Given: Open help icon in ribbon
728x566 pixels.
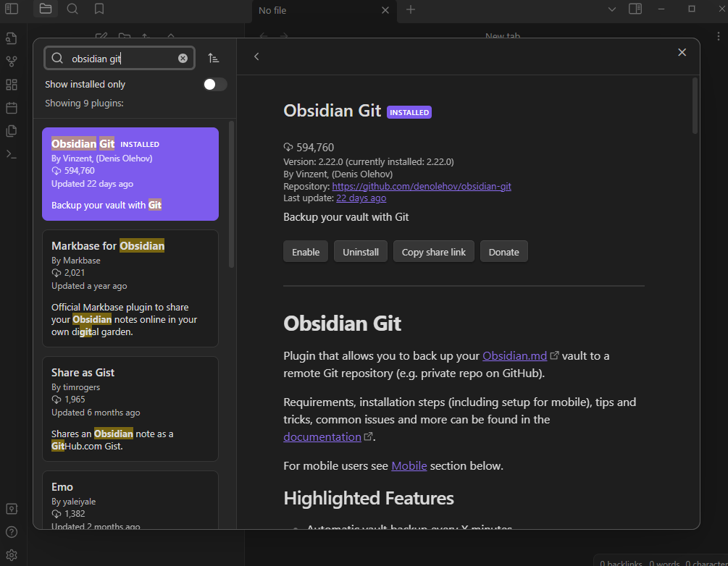Looking at the screenshot, I should pyautogui.click(x=12, y=532).
